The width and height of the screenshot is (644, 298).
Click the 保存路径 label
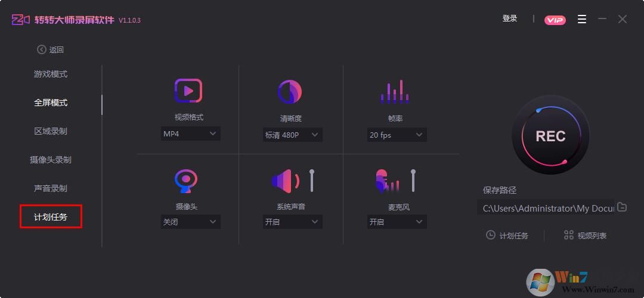pyautogui.click(x=500, y=191)
